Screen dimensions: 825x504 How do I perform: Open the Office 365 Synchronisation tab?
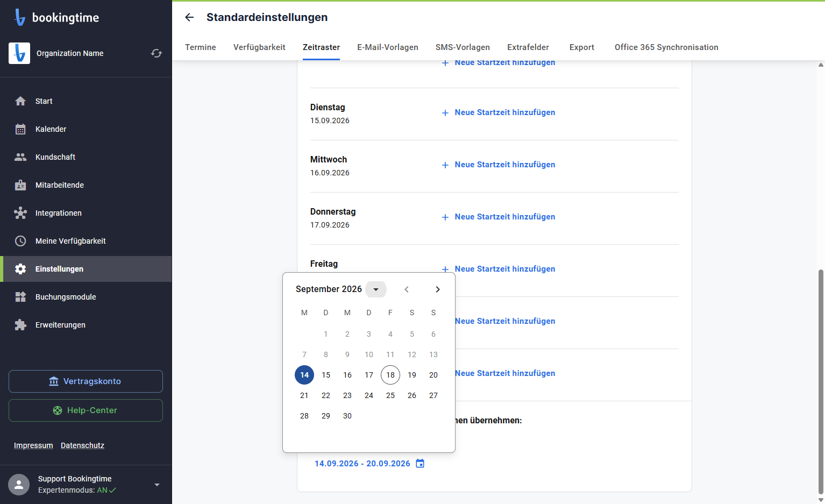click(666, 47)
